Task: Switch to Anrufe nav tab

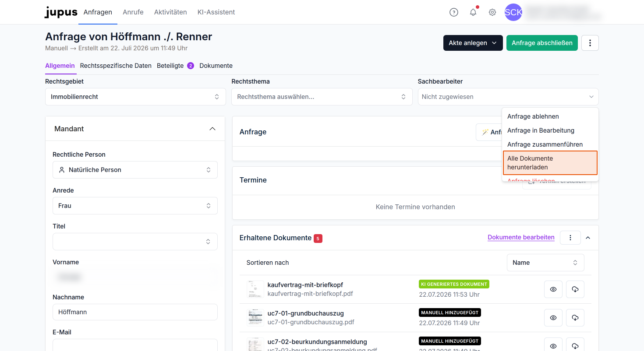Action: [x=133, y=12]
